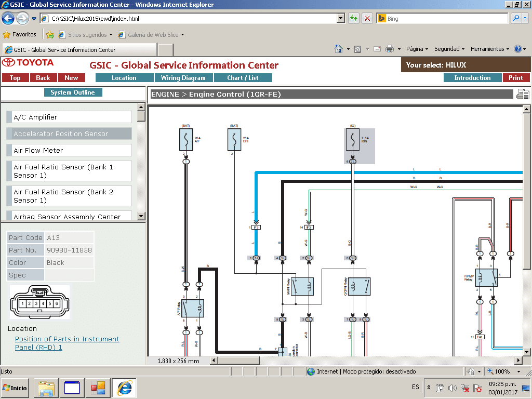Open the Herramientas menu
532x399 pixels.
(x=489, y=49)
